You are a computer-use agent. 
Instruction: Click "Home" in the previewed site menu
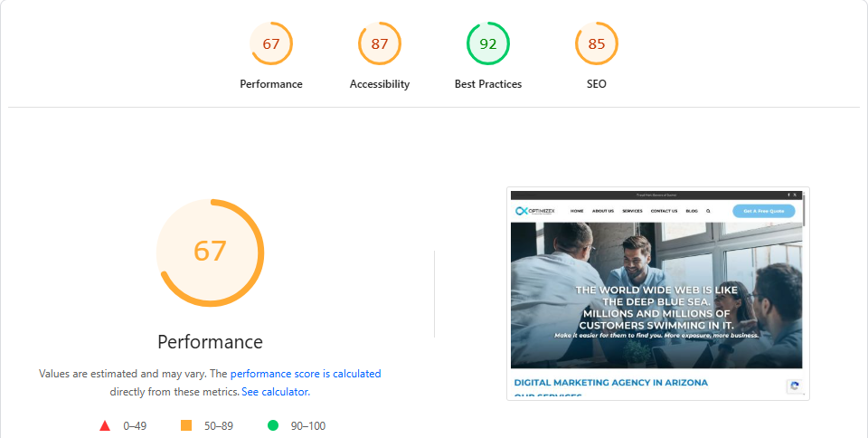click(577, 211)
